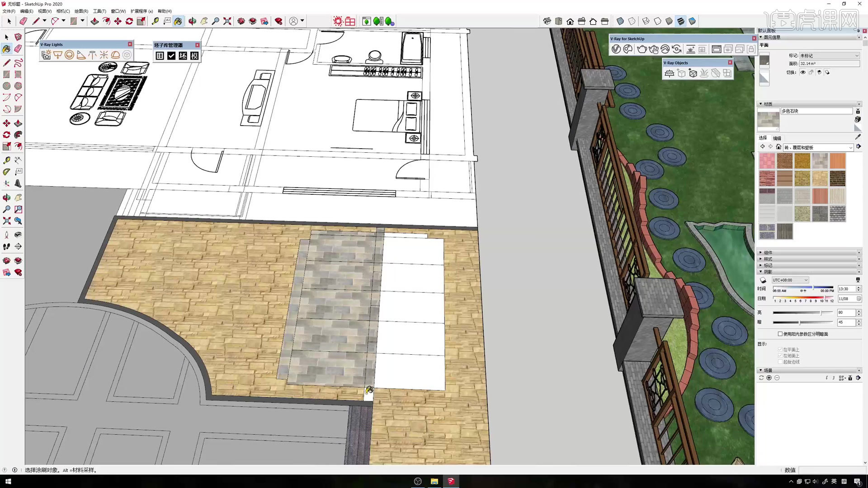Select the Push/Pull tool in top toolbar
The height and width of the screenshot is (488, 868).
[94, 21]
